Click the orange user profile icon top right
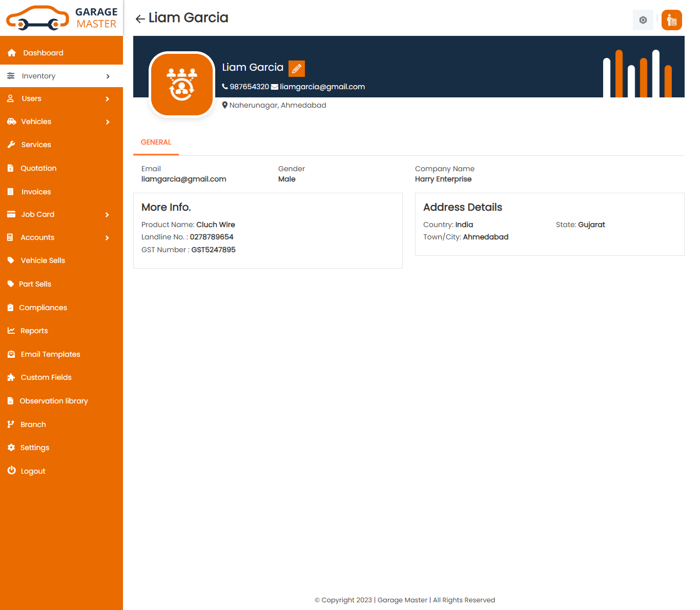This screenshot has width=700, height=610. (671, 20)
